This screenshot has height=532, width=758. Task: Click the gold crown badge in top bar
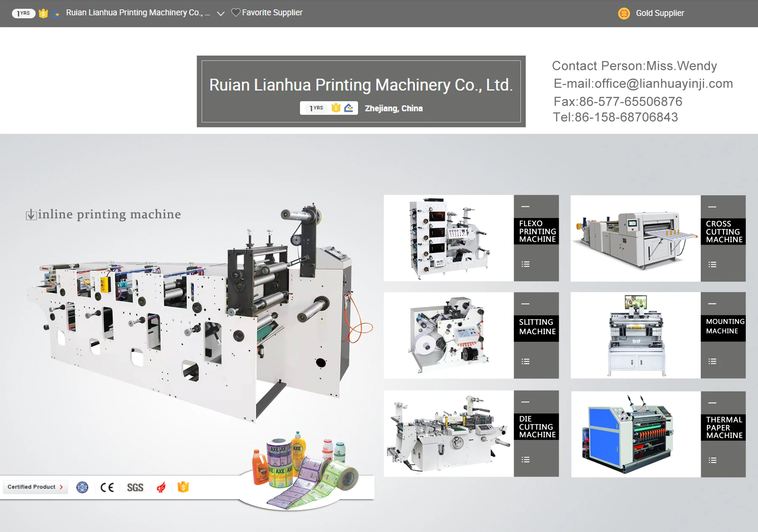click(43, 13)
